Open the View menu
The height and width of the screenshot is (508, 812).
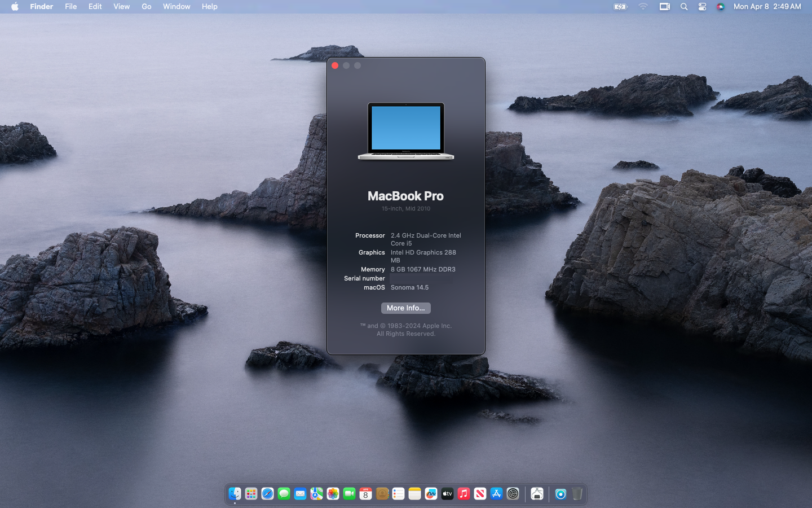(122, 7)
